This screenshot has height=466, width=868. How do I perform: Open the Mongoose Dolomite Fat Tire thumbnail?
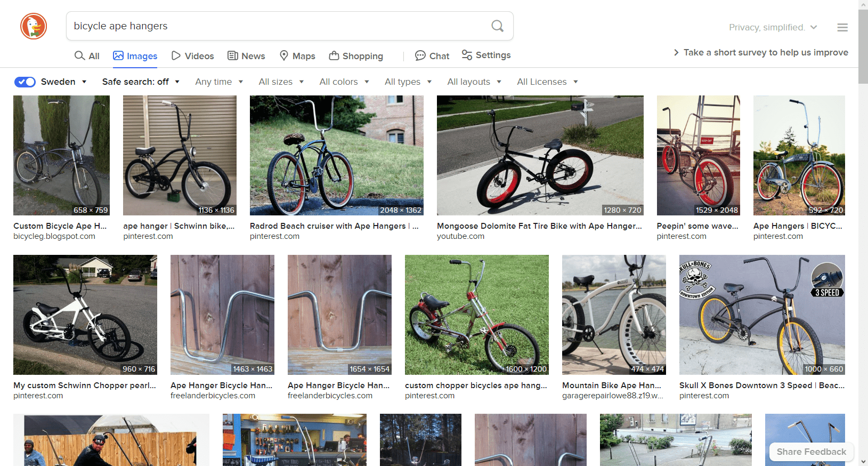[540, 155]
